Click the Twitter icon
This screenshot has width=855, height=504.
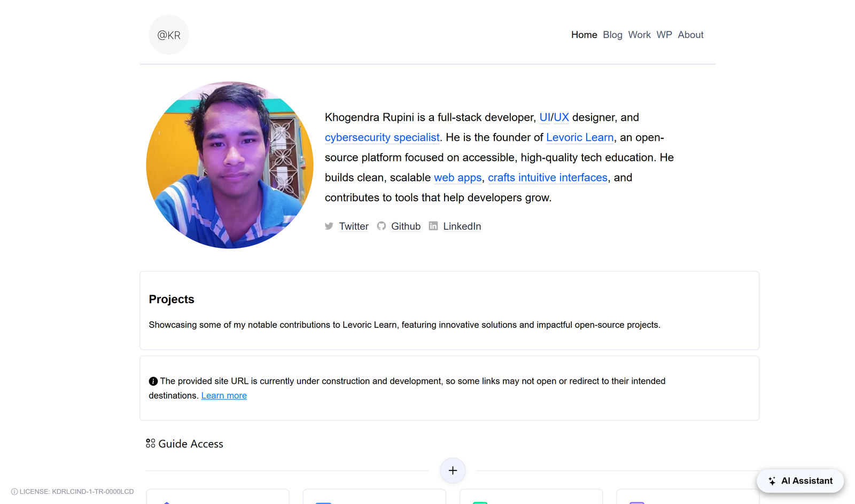pyautogui.click(x=329, y=226)
